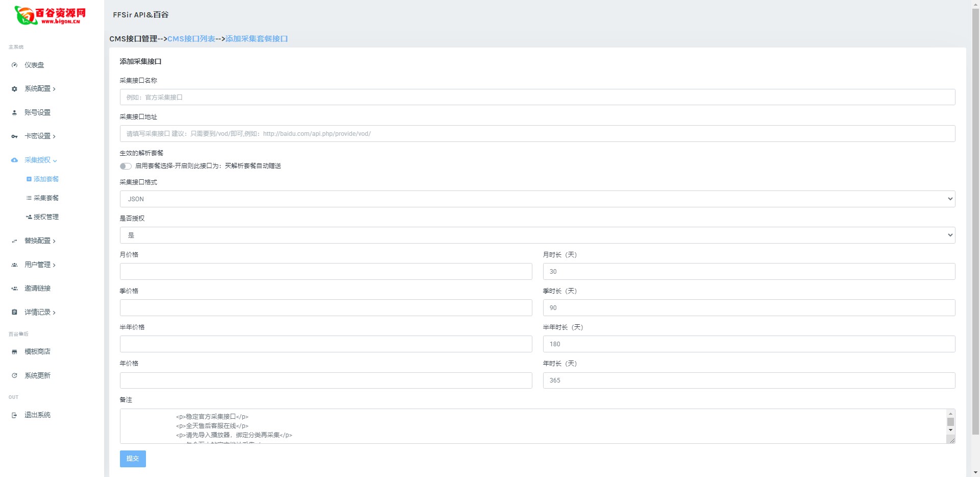The width and height of the screenshot is (980, 477).
Task: Open the 采集接口格式 JSON dropdown
Action: click(x=537, y=199)
